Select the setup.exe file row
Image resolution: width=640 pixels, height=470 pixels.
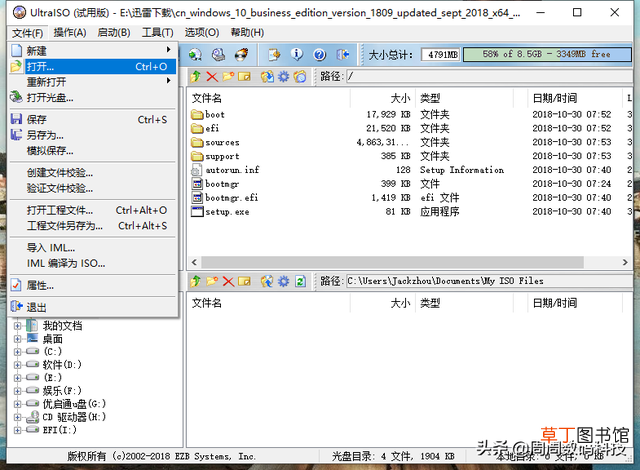pos(409,212)
